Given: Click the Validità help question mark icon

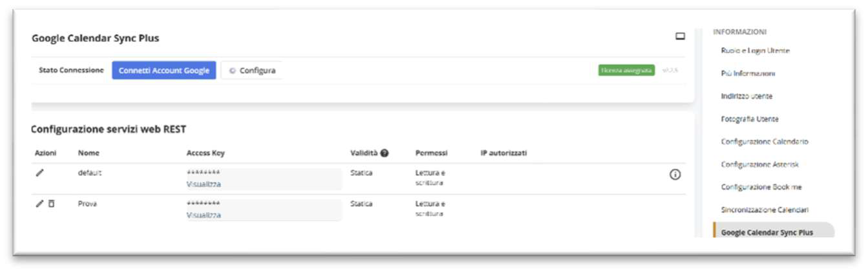Looking at the screenshot, I should coord(385,153).
